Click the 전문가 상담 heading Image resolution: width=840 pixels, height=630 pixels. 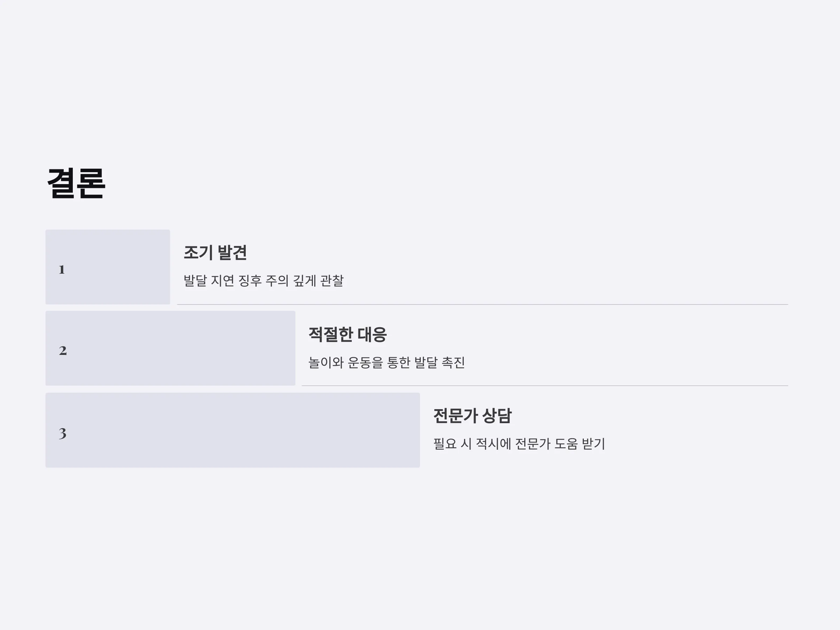click(x=472, y=415)
